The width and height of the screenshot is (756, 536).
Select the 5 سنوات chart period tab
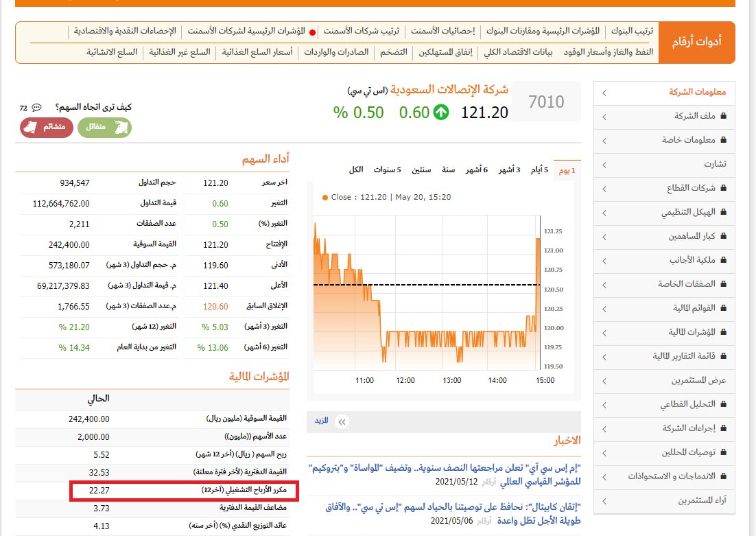pyautogui.click(x=387, y=170)
